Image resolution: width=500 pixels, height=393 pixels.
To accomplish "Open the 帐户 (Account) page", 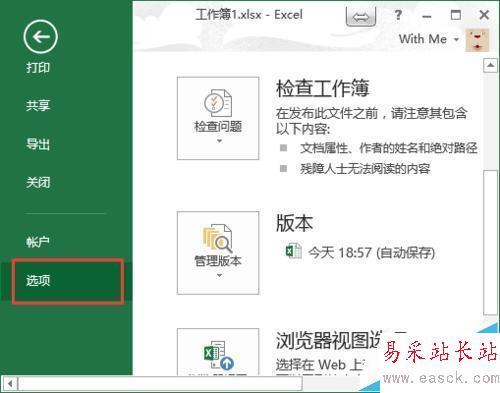I will point(38,242).
